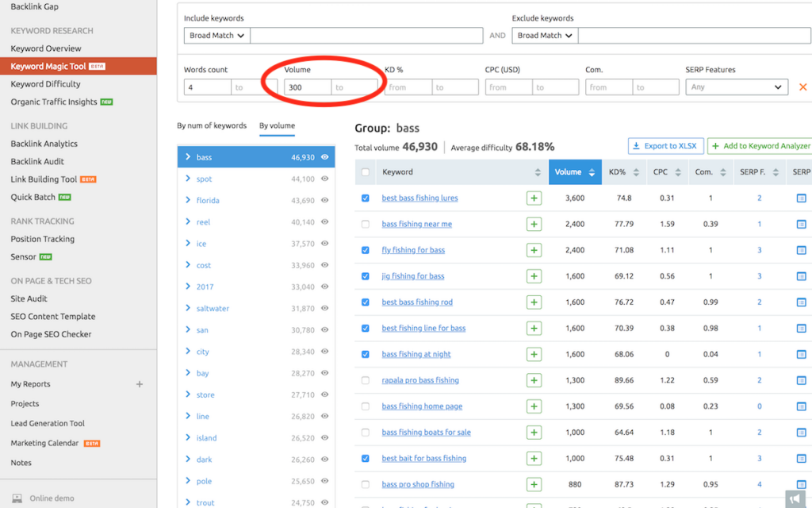Check the 'bass fishing near me' checkbox
The width and height of the screenshot is (812, 508).
pos(365,224)
